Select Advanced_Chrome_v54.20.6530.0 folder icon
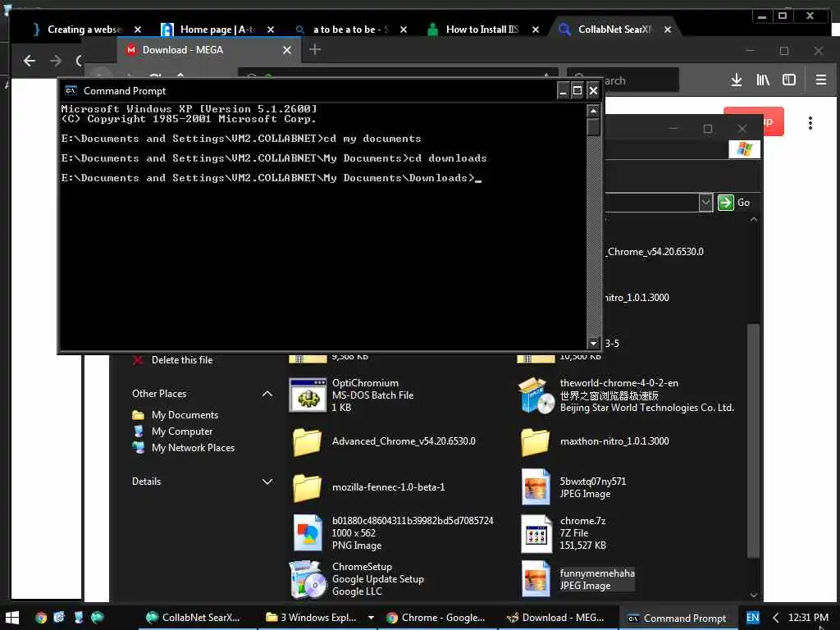The image size is (840, 630). 308,442
